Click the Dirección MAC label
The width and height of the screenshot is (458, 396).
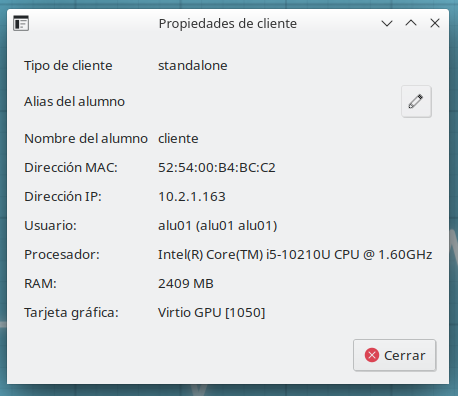click(71, 167)
